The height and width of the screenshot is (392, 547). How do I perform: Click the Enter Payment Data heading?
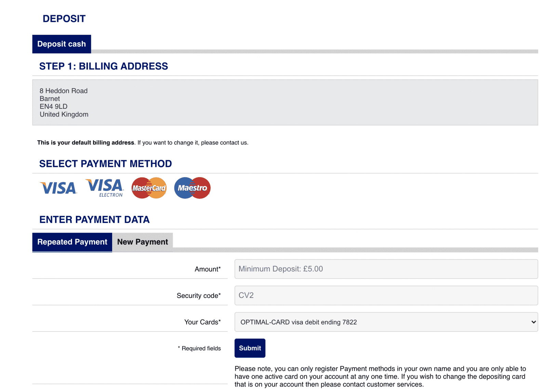(x=94, y=220)
